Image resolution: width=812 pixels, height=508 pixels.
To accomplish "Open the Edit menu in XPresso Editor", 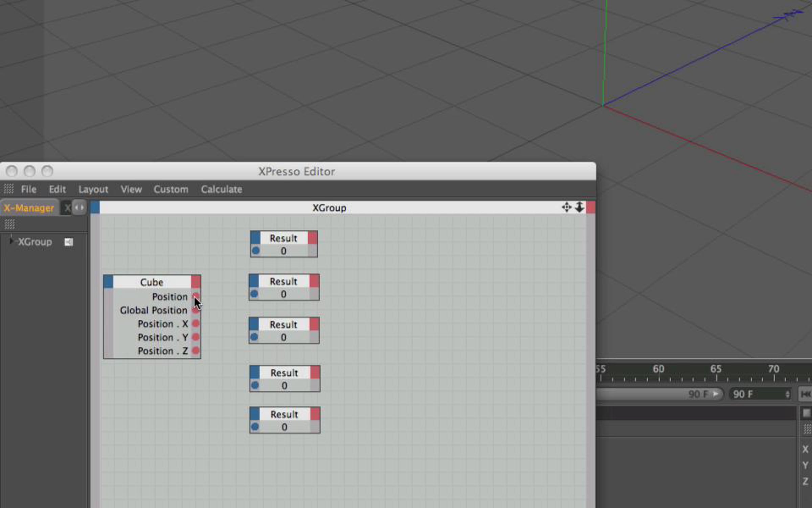I will tap(57, 189).
